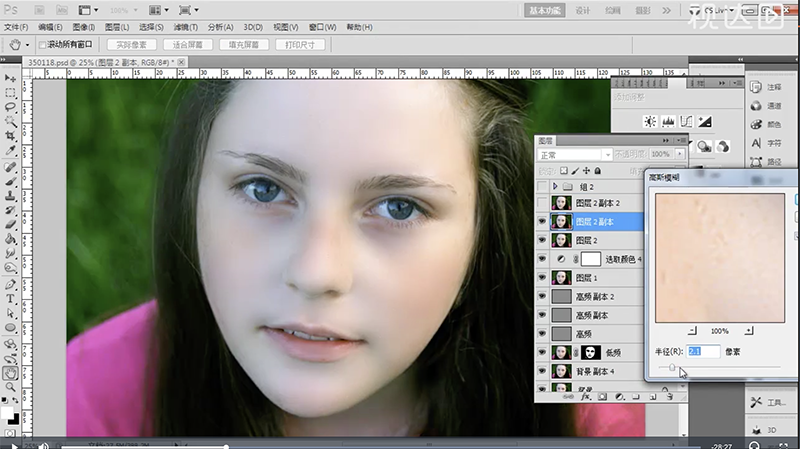Select the Horizontal Type tool
The height and width of the screenshot is (449, 800).
coord(10,299)
